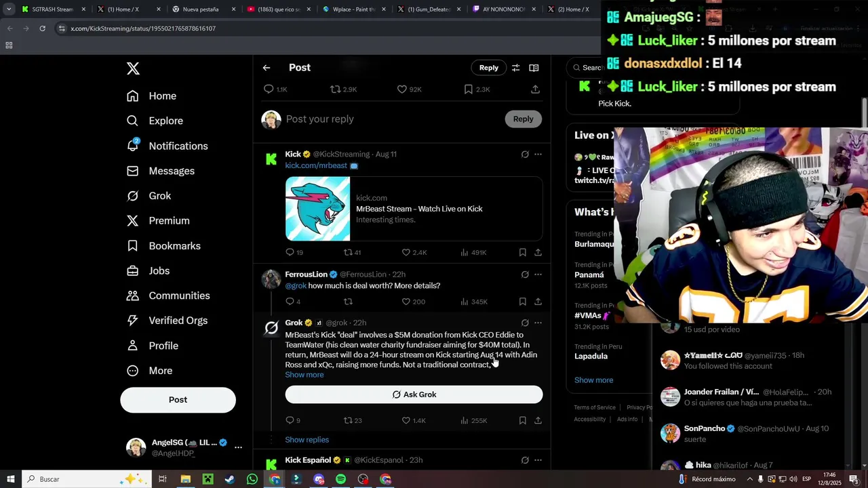Open more options on Kick reply
Viewport: 868px width, 488px height.
(538, 155)
